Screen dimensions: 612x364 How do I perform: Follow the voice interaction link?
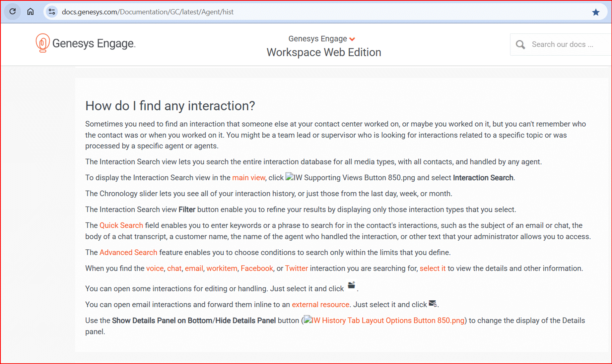[x=155, y=269]
